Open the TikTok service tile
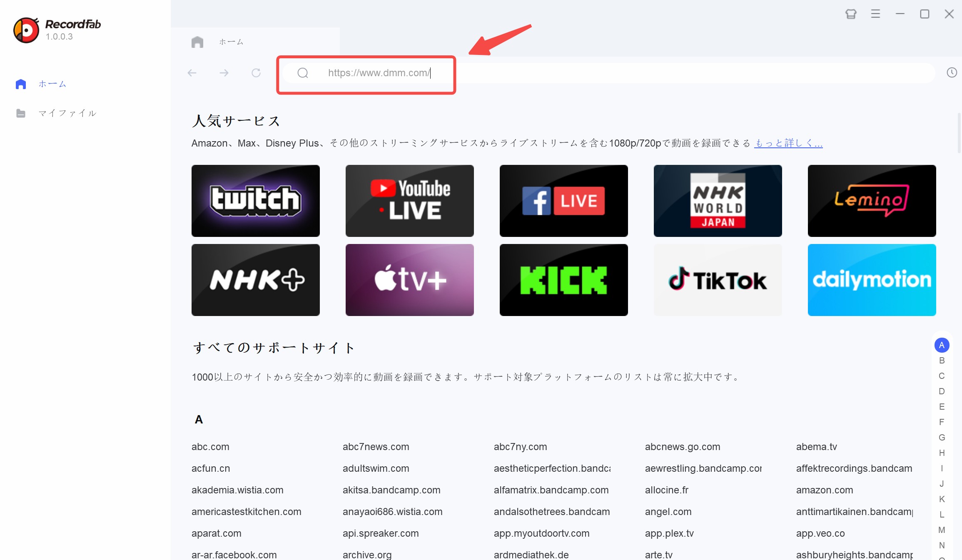 718,280
